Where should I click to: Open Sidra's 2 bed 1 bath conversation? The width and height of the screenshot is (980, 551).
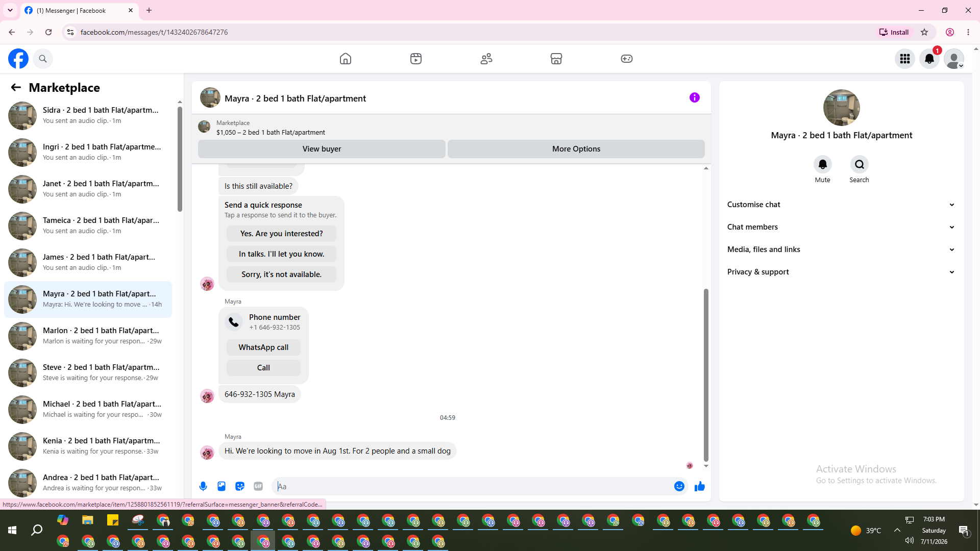pos(88,116)
